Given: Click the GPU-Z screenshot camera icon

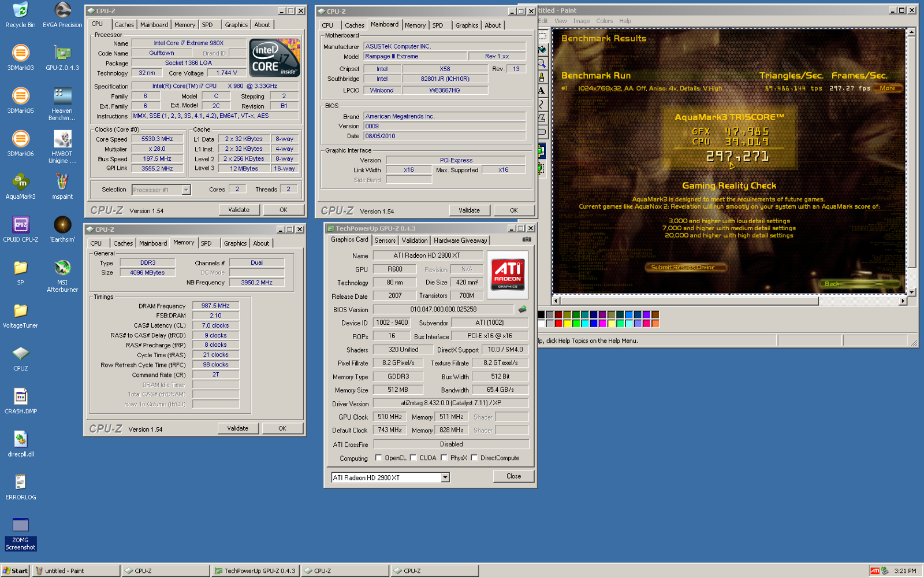Looking at the screenshot, I should [527, 239].
